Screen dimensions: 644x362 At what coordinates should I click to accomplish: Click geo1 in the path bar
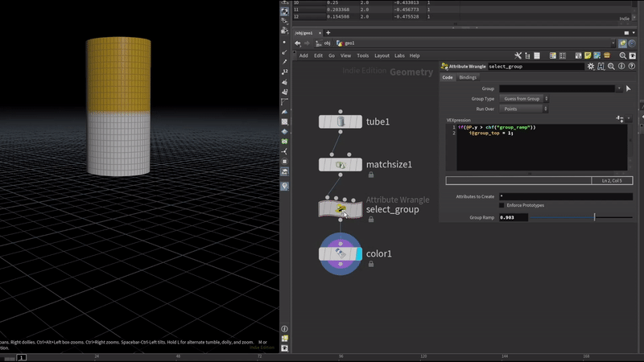pyautogui.click(x=346, y=43)
